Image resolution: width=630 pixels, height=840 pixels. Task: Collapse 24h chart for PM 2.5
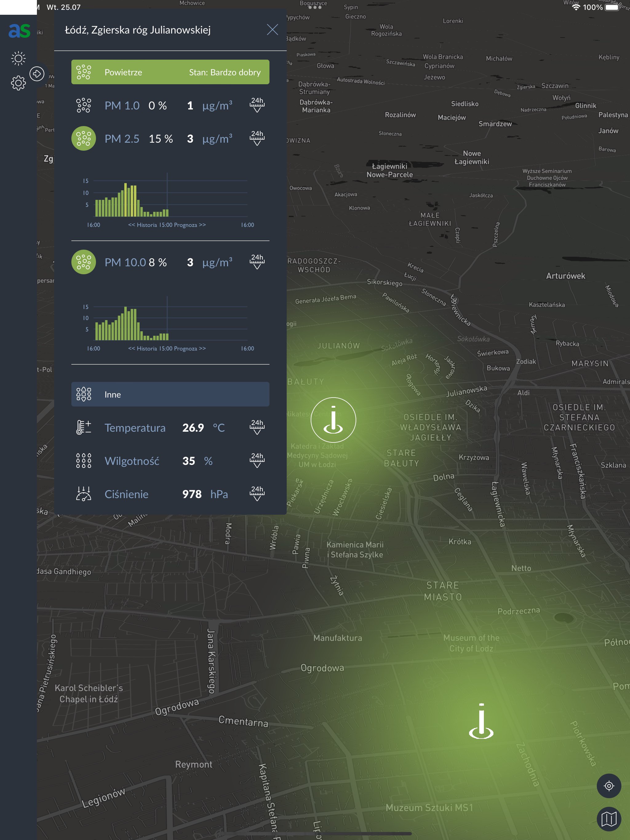click(257, 138)
